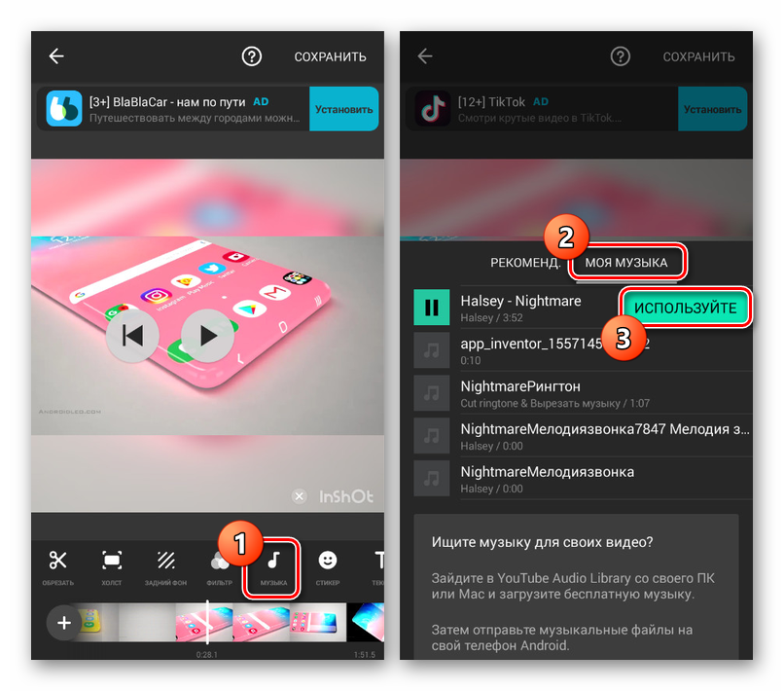Remove watermark via the X near InShot logo
The height and width of the screenshot is (691, 784).
[x=299, y=496]
